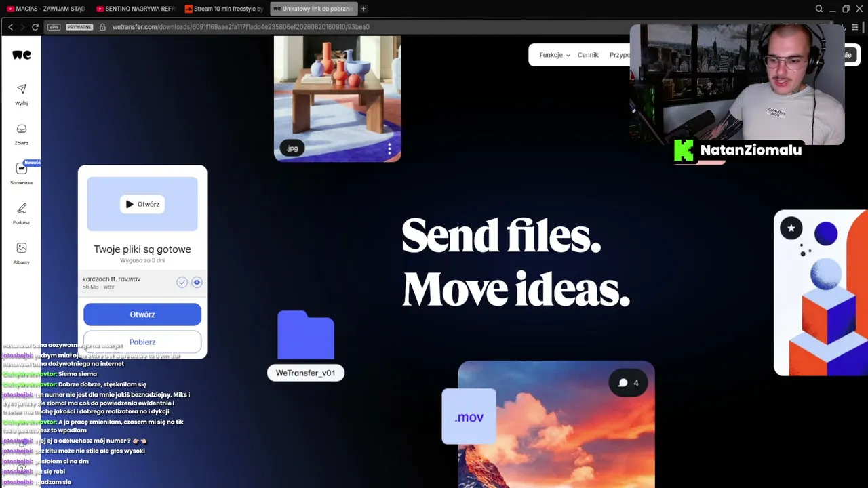This screenshot has width=868, height=488.
Task: Open the Showcase sidebar icon
Action: [x=22, y=173]
